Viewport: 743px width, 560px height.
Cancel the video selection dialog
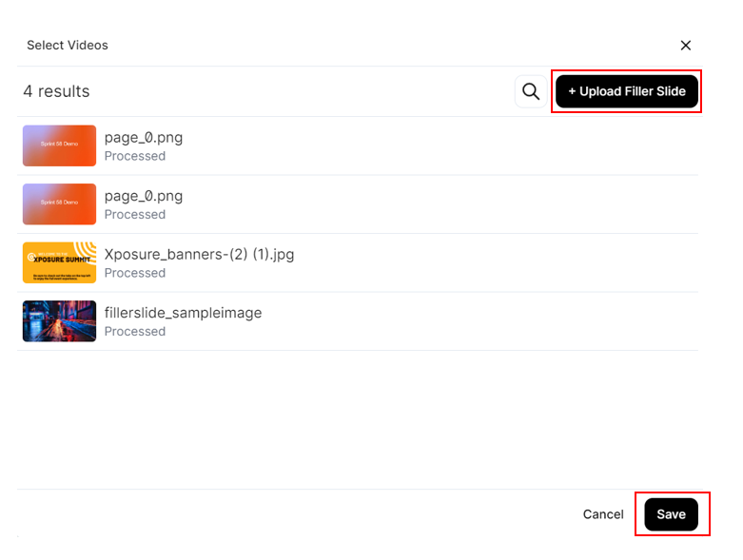click(603, 514)
